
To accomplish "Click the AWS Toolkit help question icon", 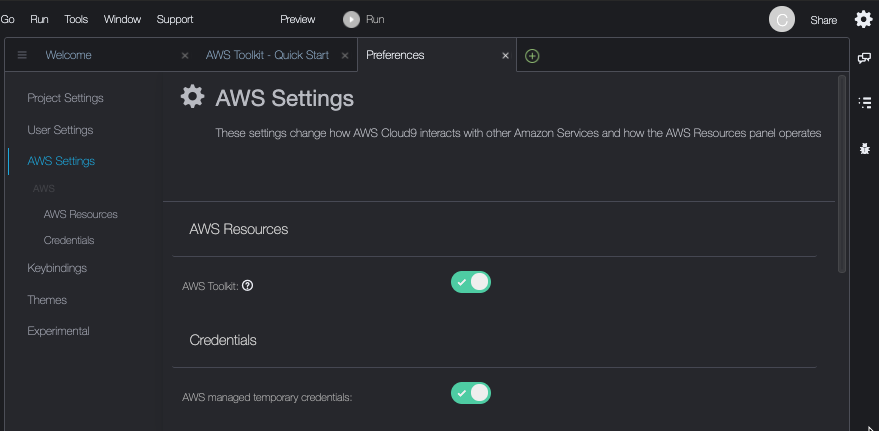I will 247,285.
